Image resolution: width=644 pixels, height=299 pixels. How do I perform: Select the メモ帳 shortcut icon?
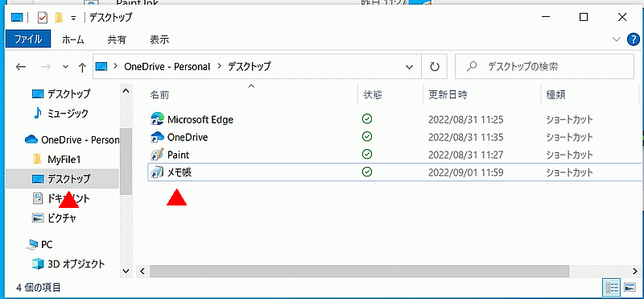pyautogui.click(x=157, y=172)
